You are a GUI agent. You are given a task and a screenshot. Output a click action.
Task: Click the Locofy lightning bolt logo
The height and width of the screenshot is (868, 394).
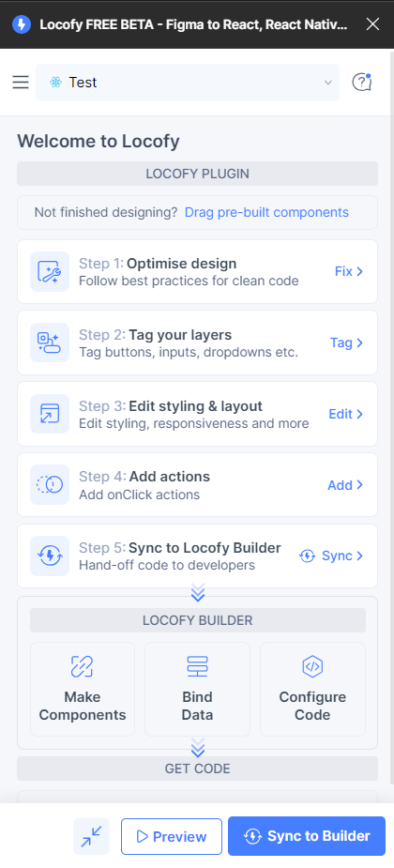point(21,24)
